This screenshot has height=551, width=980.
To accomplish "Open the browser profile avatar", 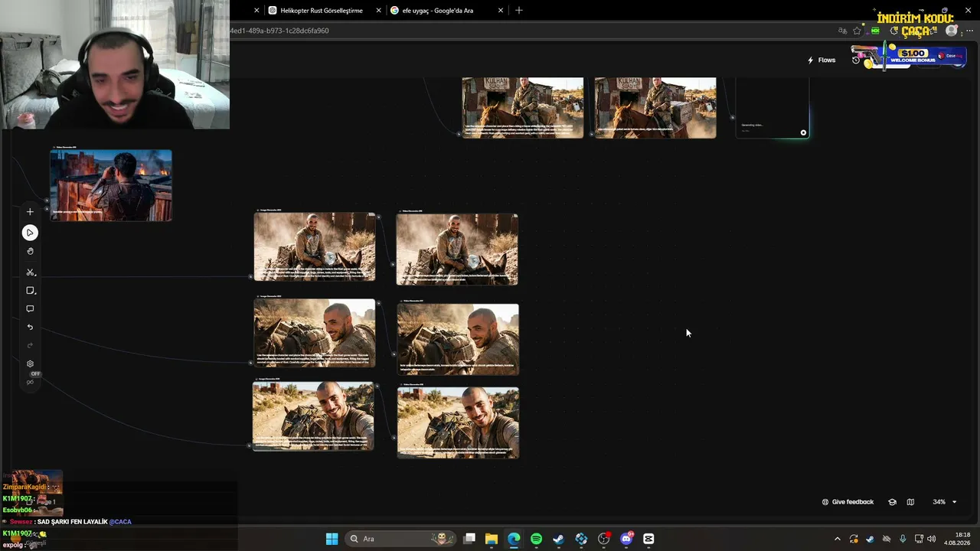I will coord(952,31).
